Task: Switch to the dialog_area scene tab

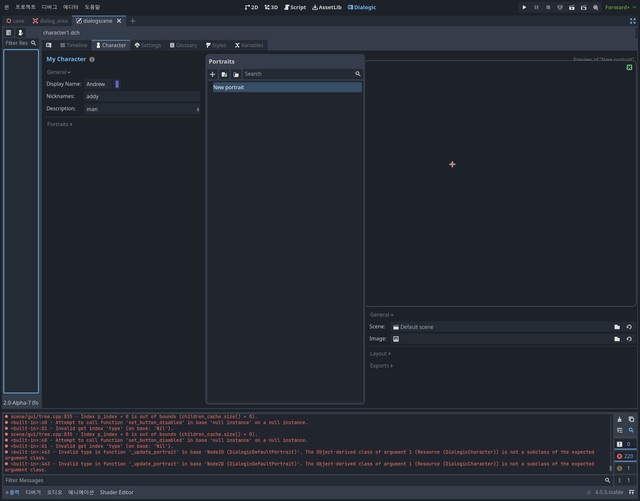Action: 51,21
